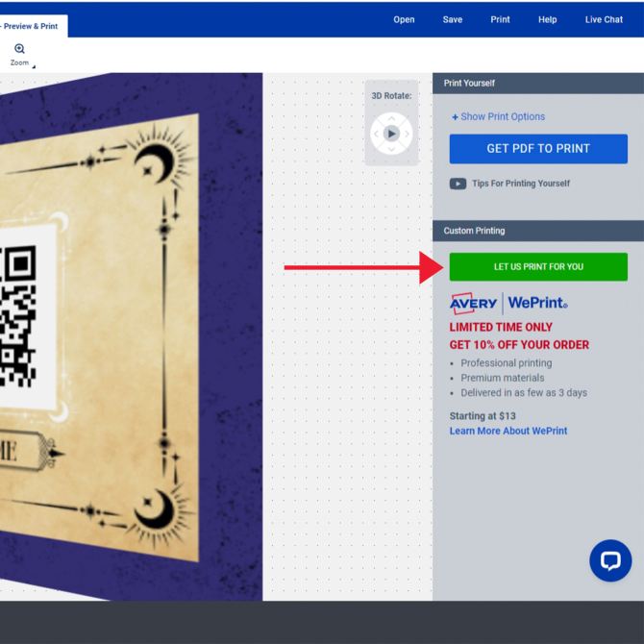Open the Help menu
This screenshot has width=644, height=644.
click(548, 19)
